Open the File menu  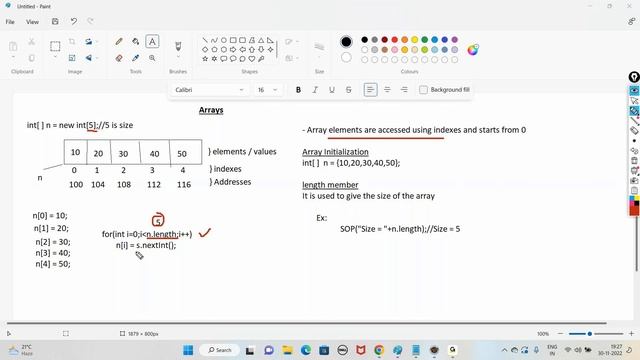[10, 22]
